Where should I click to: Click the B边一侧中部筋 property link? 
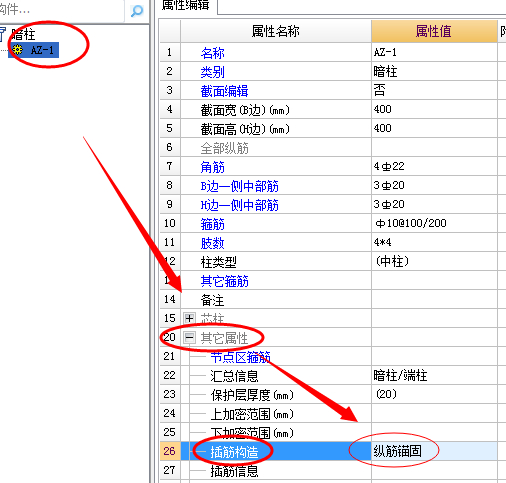click(x=239, y=186)
